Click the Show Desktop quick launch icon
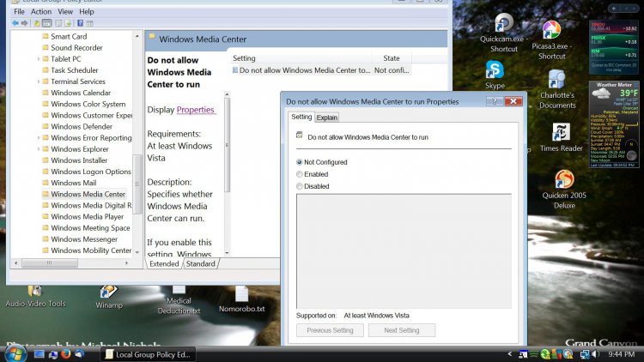 (x=39, y=353)
